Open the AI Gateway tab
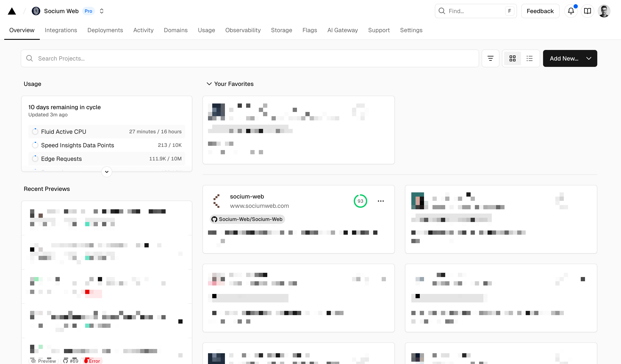The image size is (621, 364). tap(342, 30)
